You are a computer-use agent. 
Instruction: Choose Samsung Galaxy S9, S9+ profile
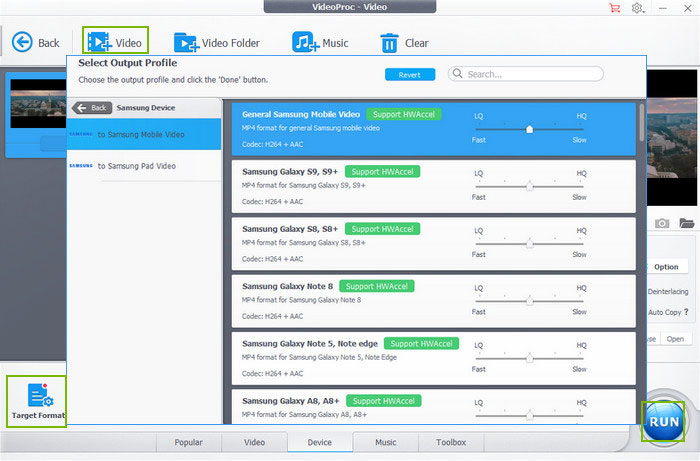[x=433, y=187]
